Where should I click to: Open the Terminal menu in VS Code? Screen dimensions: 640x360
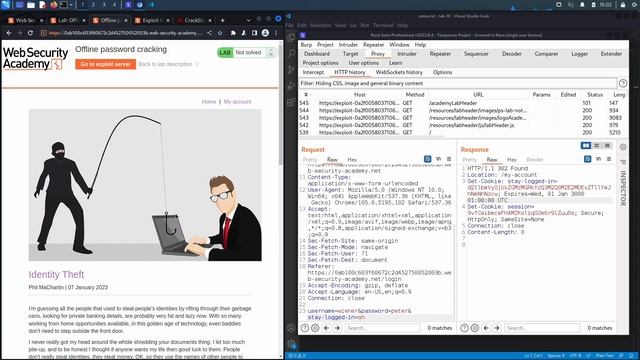click(383, 25)
